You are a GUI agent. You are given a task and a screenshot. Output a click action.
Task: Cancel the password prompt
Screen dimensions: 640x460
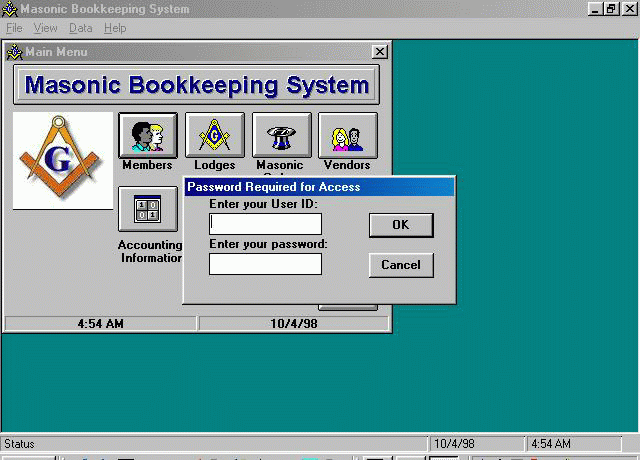pos(401,265)
